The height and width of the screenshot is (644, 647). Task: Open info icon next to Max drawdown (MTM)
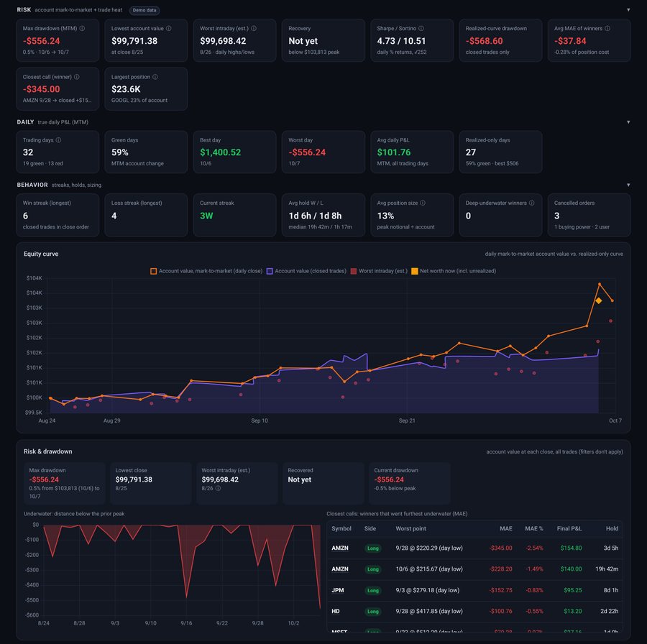[x=82, y=29]
